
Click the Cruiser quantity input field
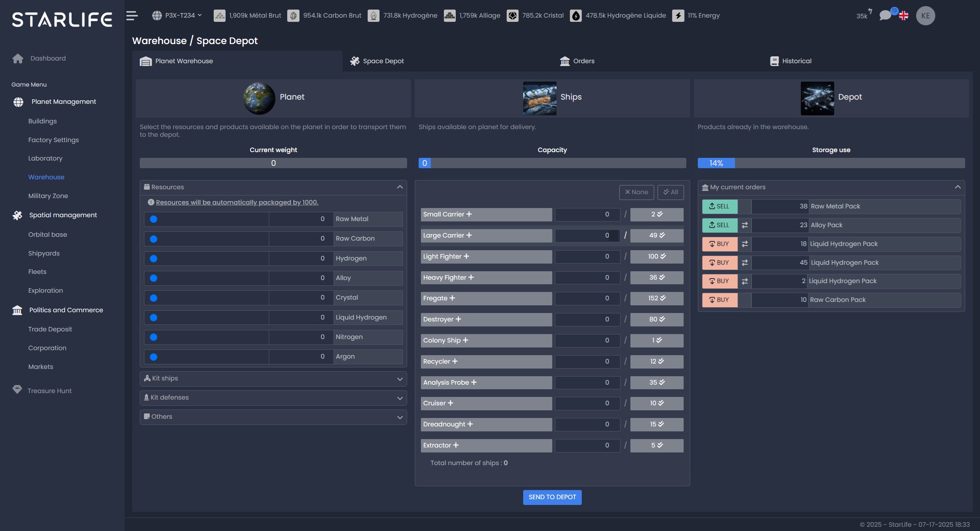[x=587, y=403]
